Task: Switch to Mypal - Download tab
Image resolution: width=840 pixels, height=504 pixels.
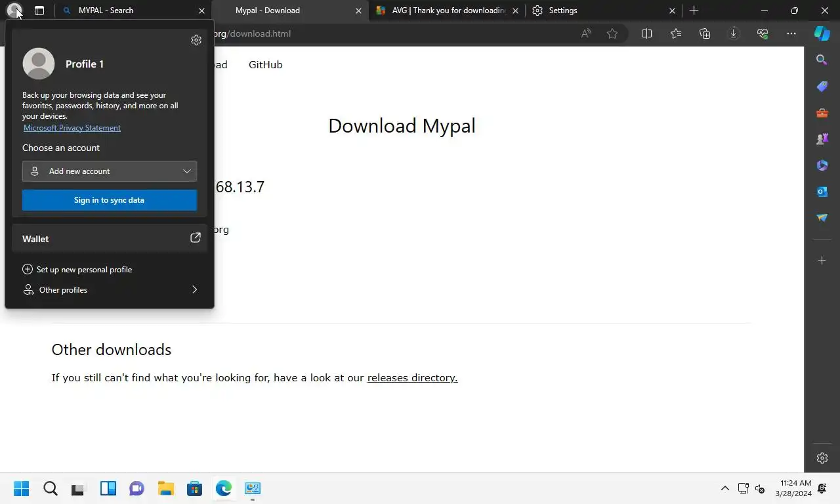Action: pyautogui.click(x=289, y=10)
